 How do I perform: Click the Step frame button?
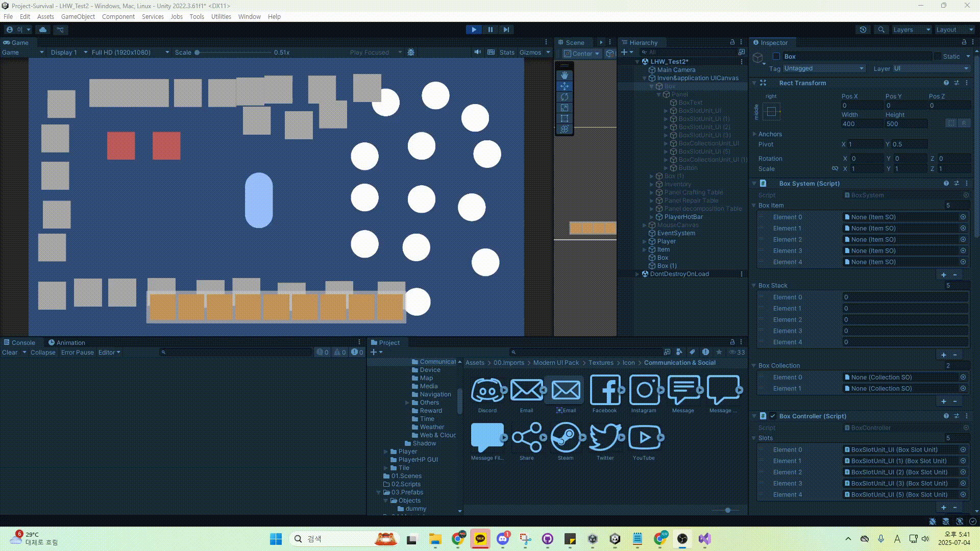pos(506,30)
